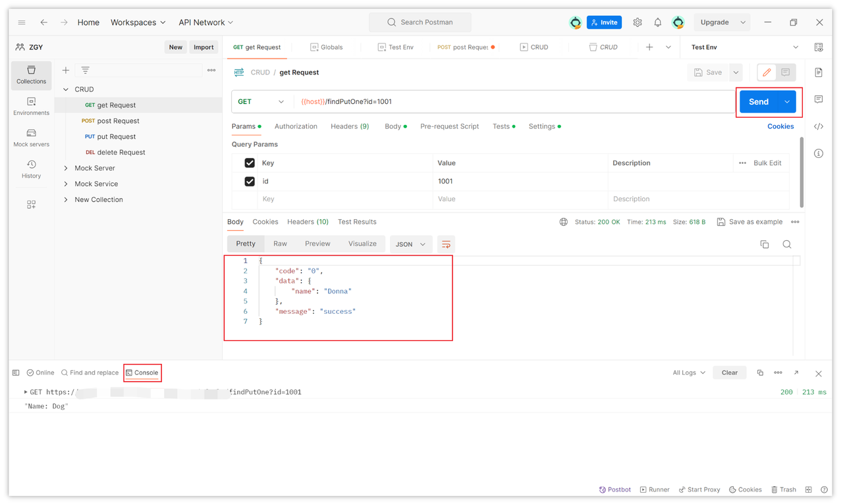Open History in the sidebar
The height and width of the screenshot is (504, 843).
tap(32, 170)
